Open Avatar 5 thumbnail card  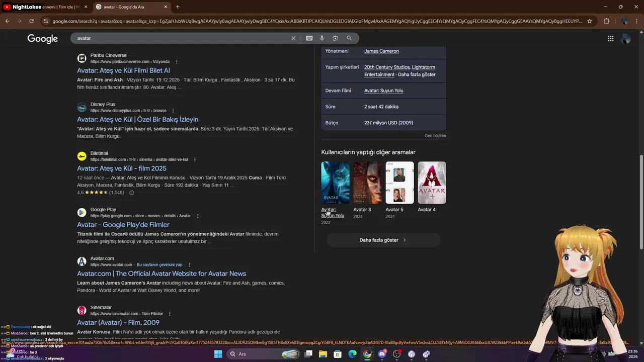[399, 183]
